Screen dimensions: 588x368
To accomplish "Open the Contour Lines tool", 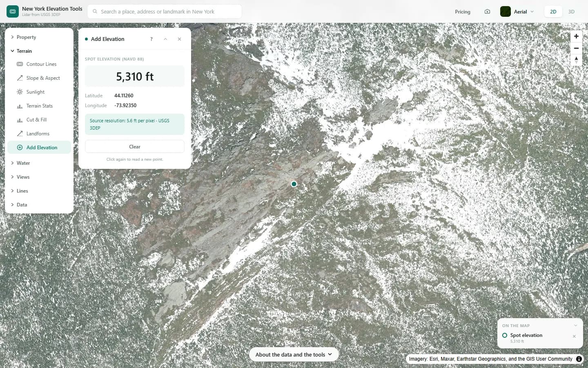I will (39, 64).
